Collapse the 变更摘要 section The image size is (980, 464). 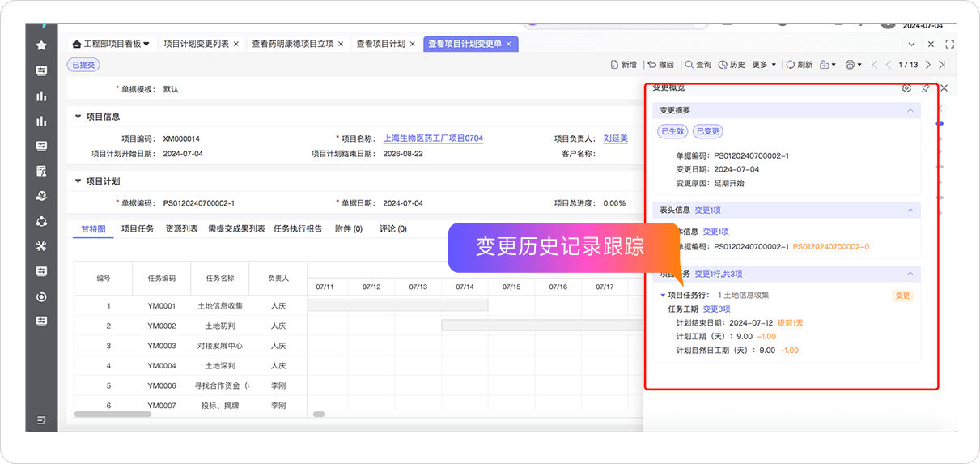point(910,110)
